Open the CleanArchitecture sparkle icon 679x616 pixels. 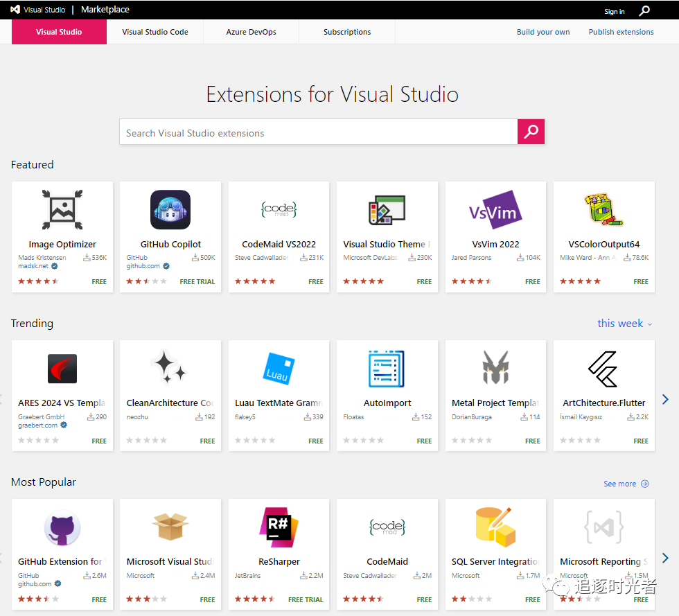click(x=168, y=367)
